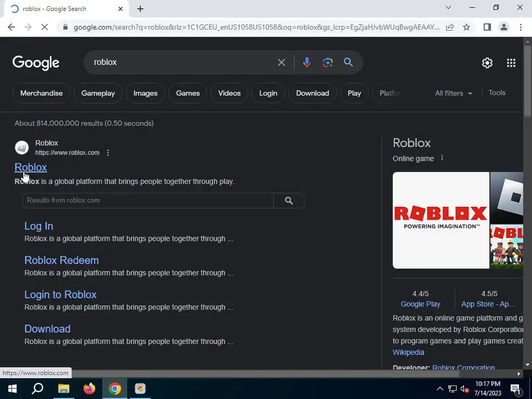Screen dimensions: 532x399
Task: Open the tab search chevron in title bar
Action: [x=448, y=7]
